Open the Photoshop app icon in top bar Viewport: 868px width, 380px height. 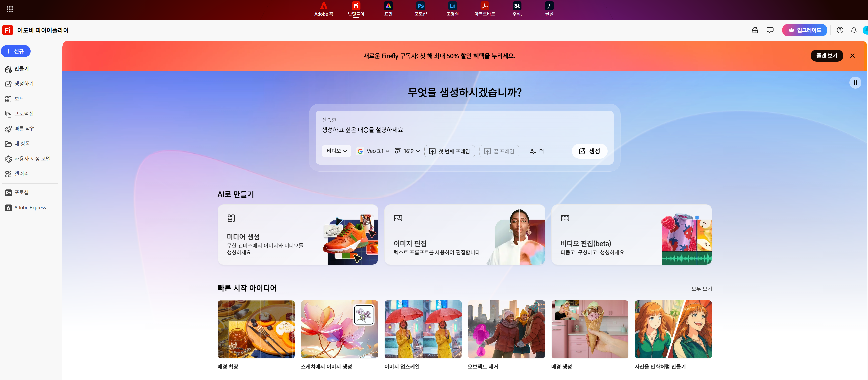click(x=420, y=6)
